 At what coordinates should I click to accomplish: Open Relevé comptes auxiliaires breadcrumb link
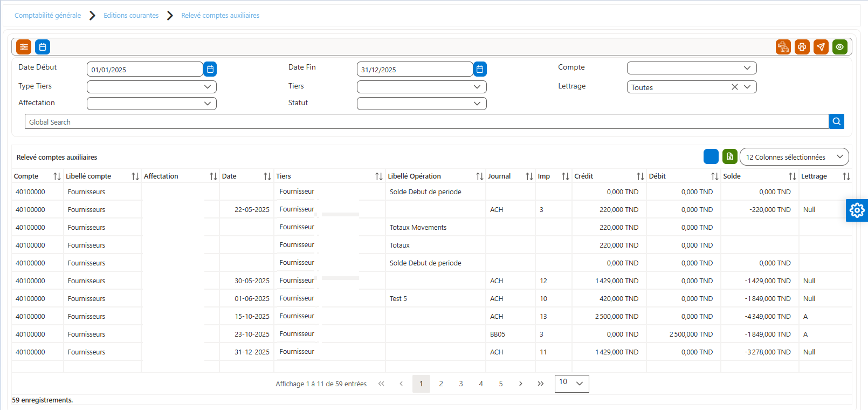tap(220, 16)
